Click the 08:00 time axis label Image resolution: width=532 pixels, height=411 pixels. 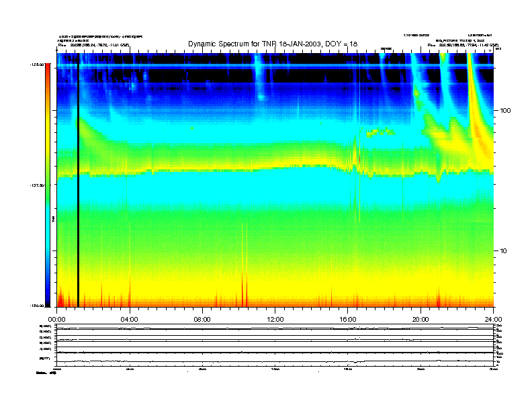tap(202, 320)
